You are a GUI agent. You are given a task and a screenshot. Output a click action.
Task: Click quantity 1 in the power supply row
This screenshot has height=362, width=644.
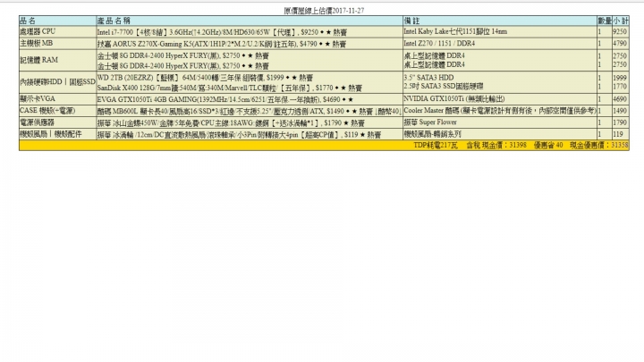pyautogui.click(x=599, y=122)
